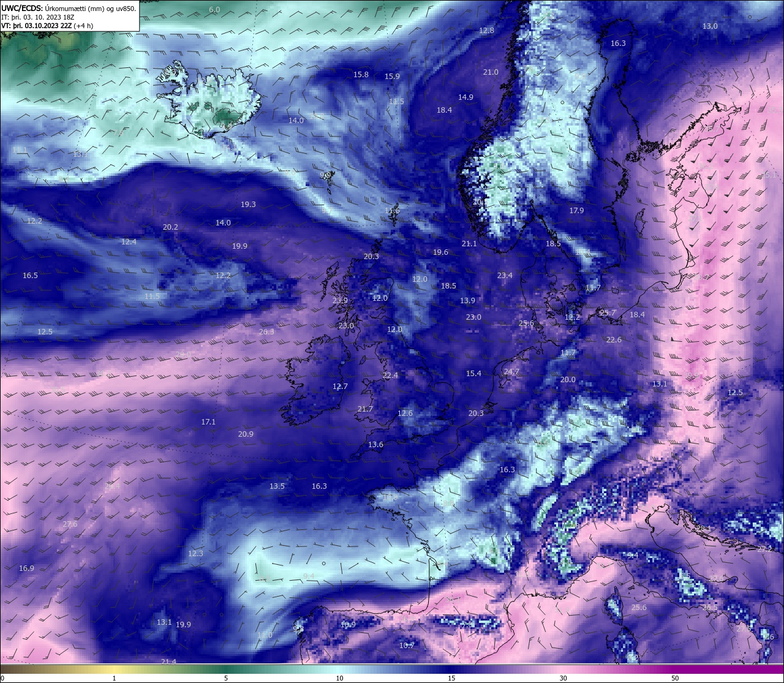The height and width of the screenshot is (683, 784).
Task: Click the 15 tick on the color scale
Action: [451, 678]
